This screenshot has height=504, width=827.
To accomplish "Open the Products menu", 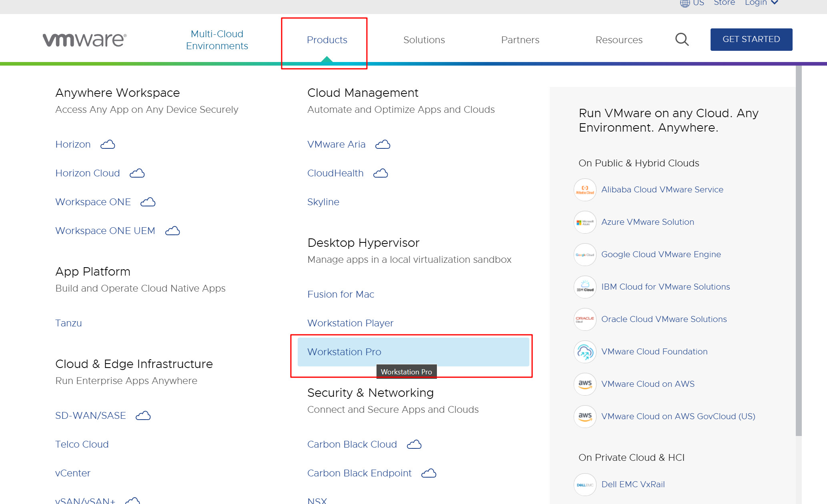I will pyautogui.click(x=327, y=40).
